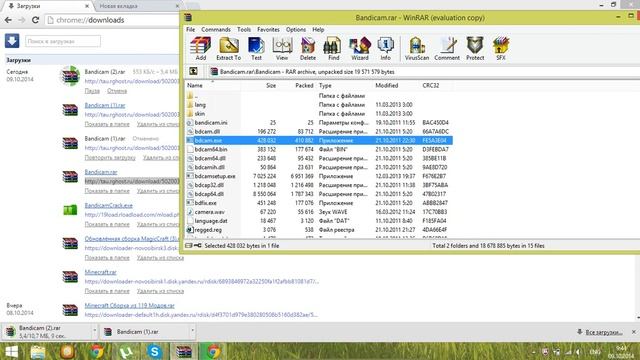Cancel the Bandicam (2).rar download
The width and height of the screenshot is (640, 360).
click(117, 91)
